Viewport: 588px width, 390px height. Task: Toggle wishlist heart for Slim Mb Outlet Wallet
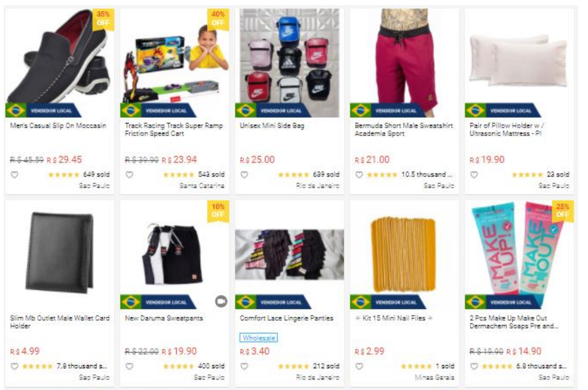pyautogui.click(x=14, y=366)
